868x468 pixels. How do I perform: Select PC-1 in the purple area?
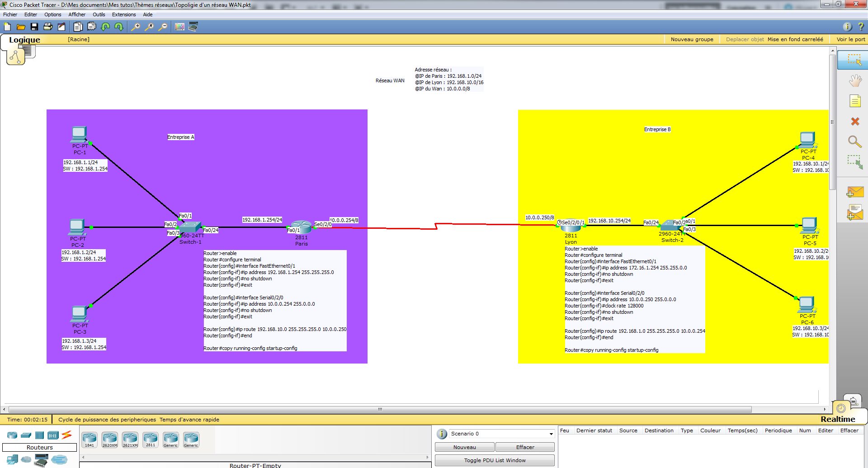[x=79, y=134]
